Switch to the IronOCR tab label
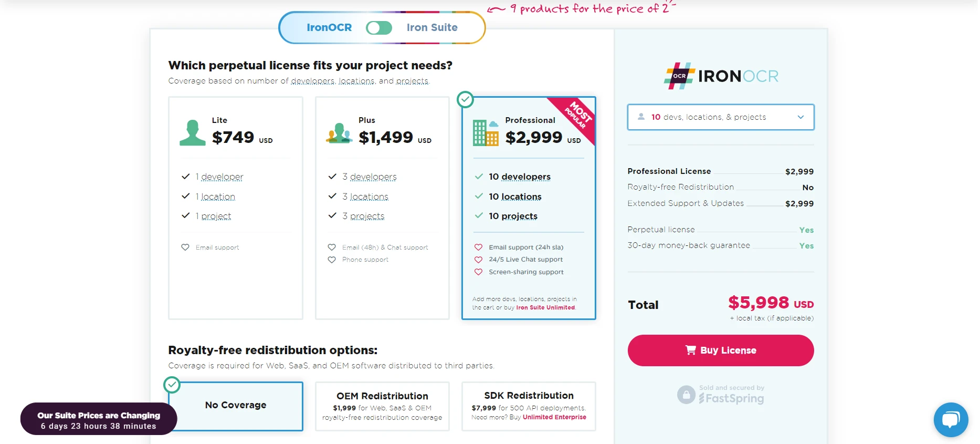 click(x=329, y=28)
